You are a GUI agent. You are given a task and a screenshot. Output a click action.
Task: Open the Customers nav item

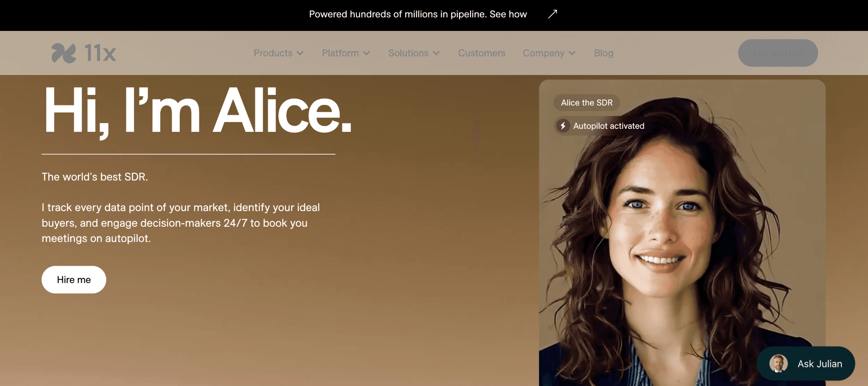tap(481, 53)
